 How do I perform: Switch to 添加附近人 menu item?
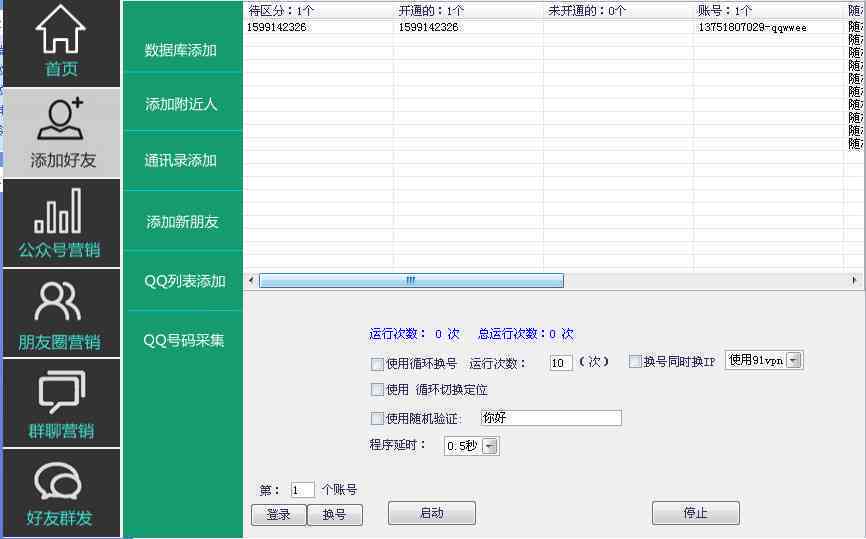(182, 104)
